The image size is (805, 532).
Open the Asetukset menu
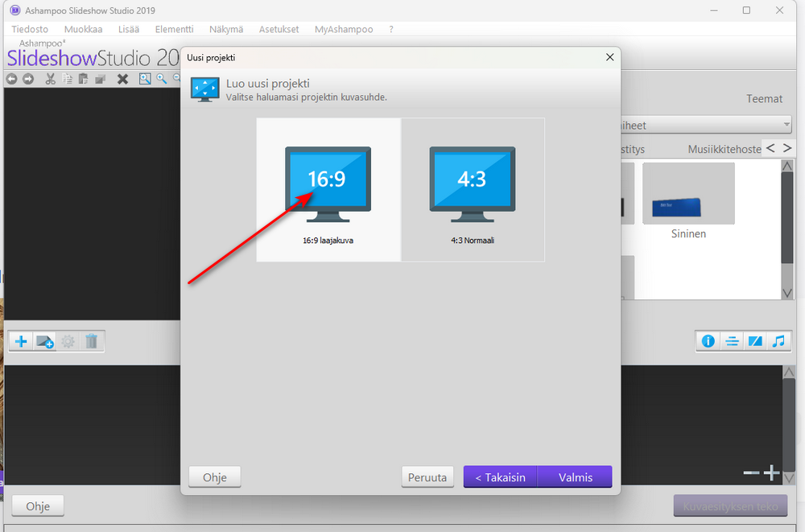pyautogui.click(x=279, y=29)
